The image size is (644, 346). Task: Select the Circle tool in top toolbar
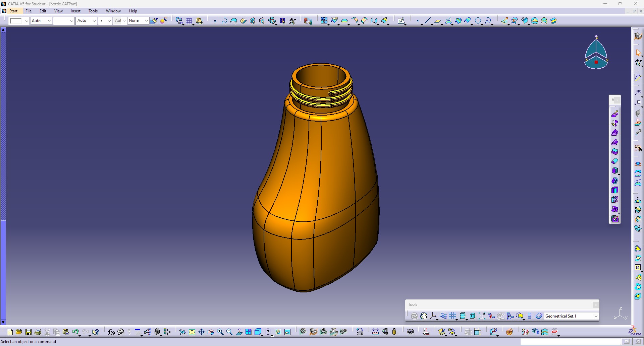coord(478,21)
